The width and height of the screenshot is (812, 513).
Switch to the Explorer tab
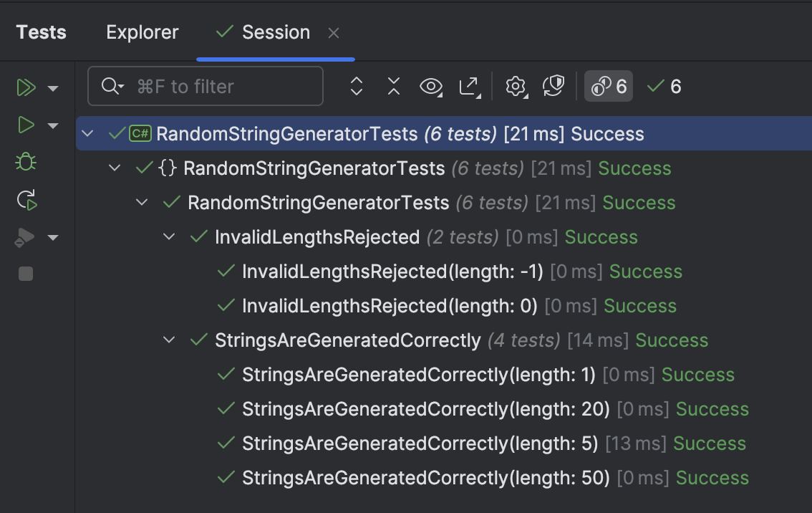(x=142, y=32)
